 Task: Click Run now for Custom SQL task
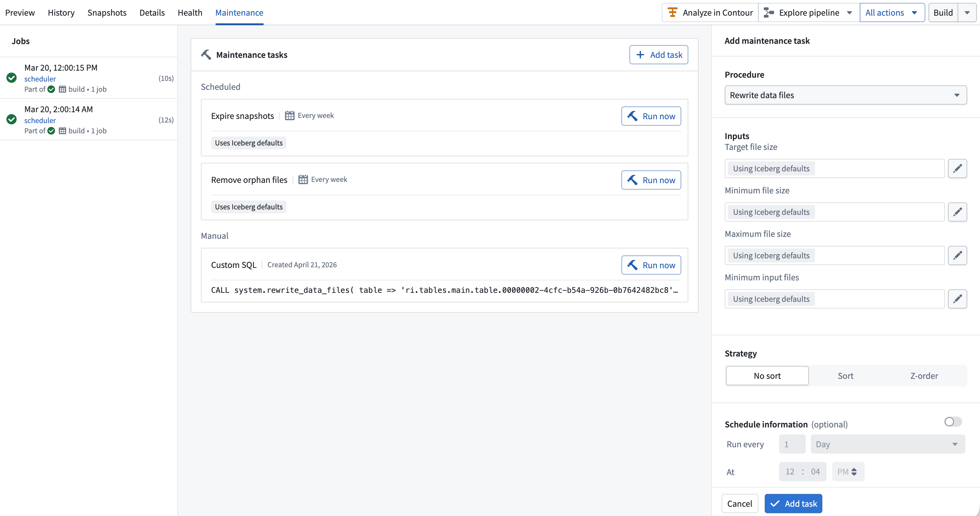pyautogui.click(x=651, y=265)
